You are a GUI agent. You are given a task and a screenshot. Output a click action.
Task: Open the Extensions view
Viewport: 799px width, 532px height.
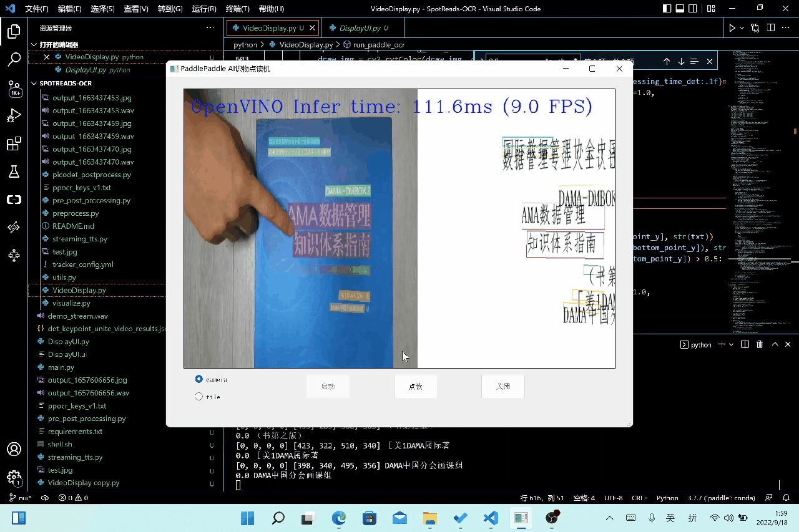tap(14, 144)
